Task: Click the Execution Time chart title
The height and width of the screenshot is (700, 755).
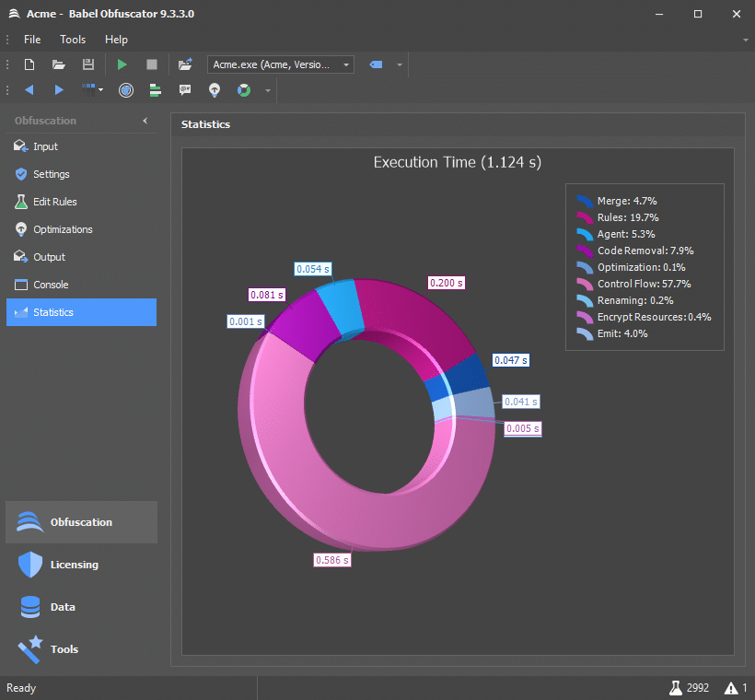Action: [x=458, y=162]
